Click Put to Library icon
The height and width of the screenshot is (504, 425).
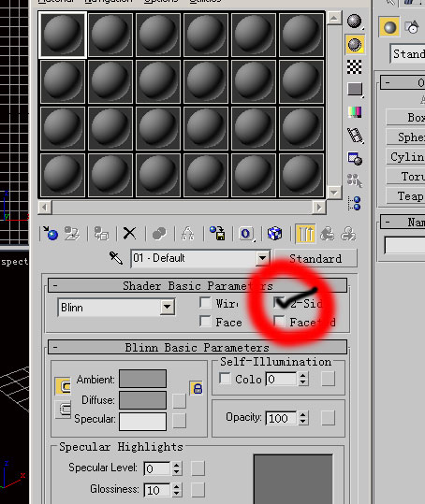coord(217,234)
